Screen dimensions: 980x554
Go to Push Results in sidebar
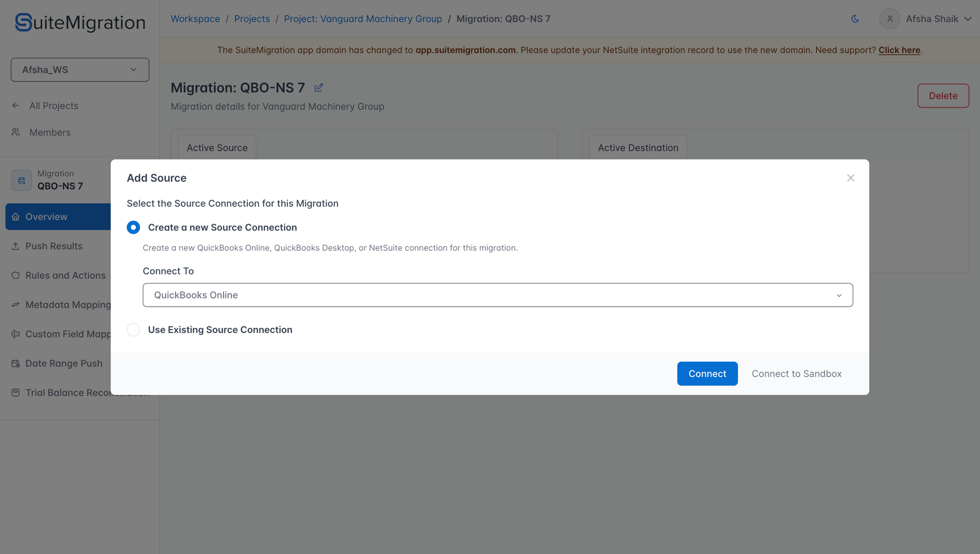[x=54, y=246]
